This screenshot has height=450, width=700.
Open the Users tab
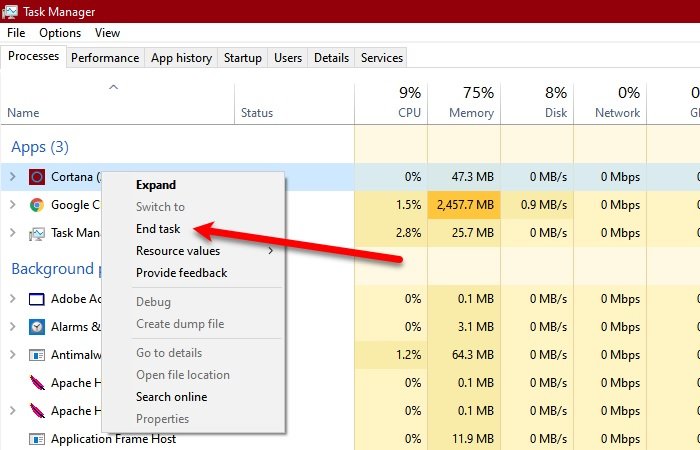pyautogui.click(x=288, y=58)
